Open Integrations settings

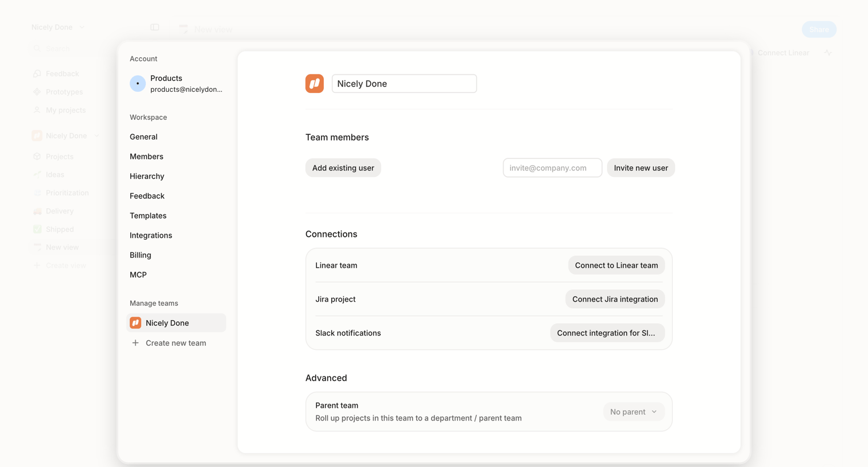[x=151, y=235]
